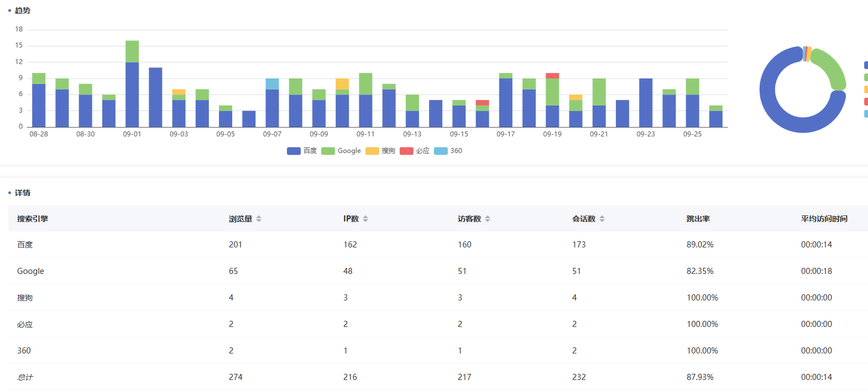The image size is (868, 391).
Task: Disable the 必应 series in the legend
Action: (x=415, y=151)
